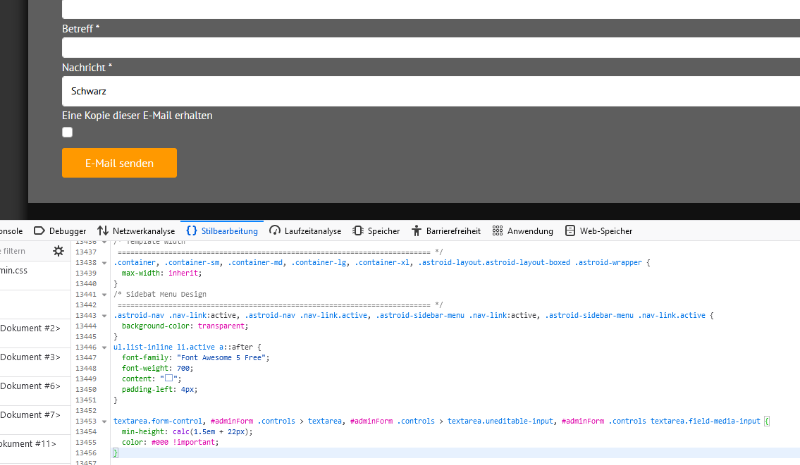Viewport: 800px width, 465px height.
Task: Click the Speicher chip icon
Action: (x=358, y=231)
